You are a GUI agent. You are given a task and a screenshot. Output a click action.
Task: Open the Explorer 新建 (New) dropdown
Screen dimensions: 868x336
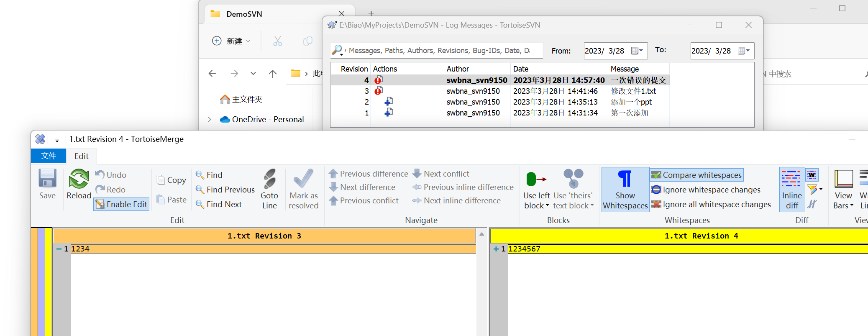[x=231, y=41]
